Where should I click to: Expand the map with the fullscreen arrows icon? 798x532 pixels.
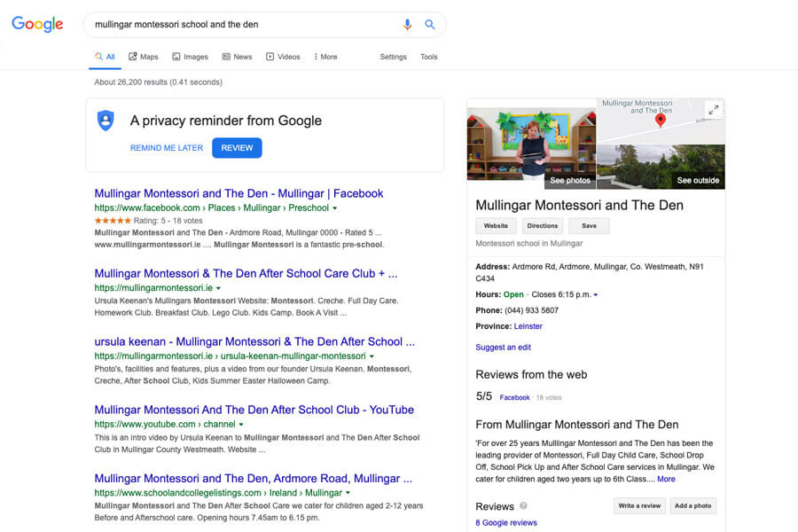[x=714, y=109]
